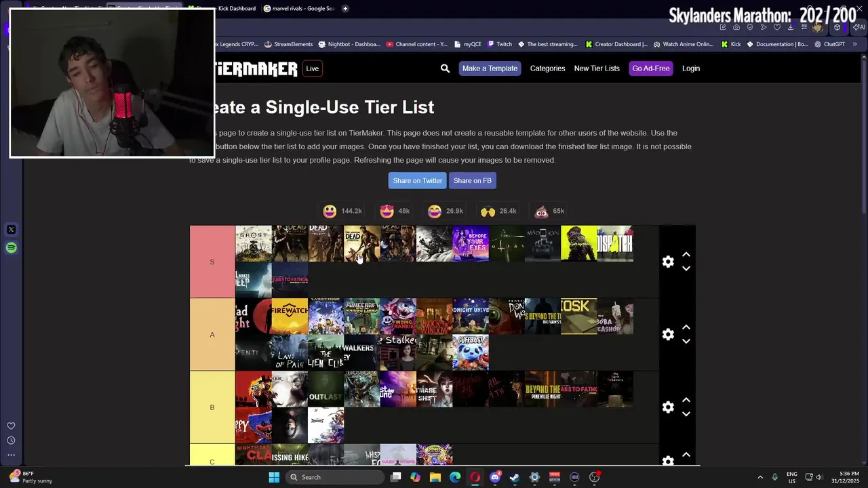Screen dimensions: 868x488
Task: Move S tier row down
Action: pyautogui.click(x=686, y=268)
